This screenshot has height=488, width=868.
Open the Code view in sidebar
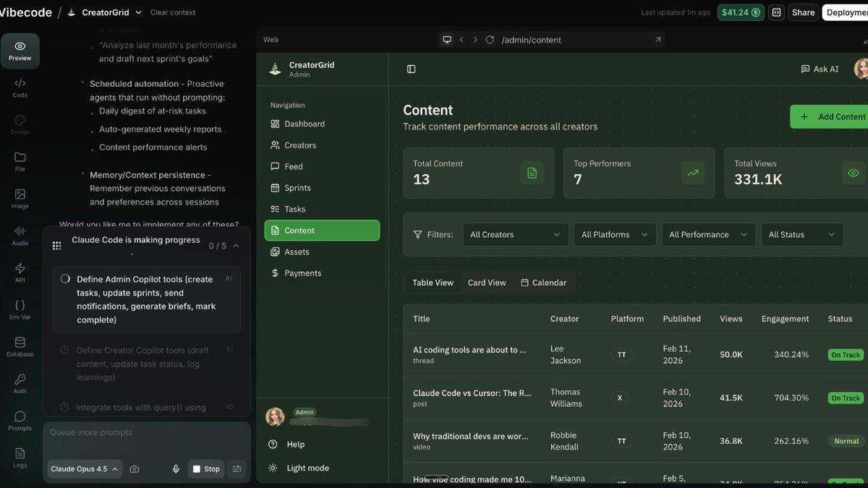[20, 88]
